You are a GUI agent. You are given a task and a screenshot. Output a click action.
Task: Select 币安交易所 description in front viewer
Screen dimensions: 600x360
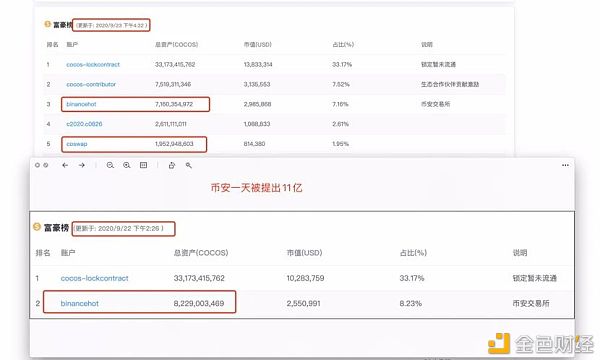click(531, 303)
